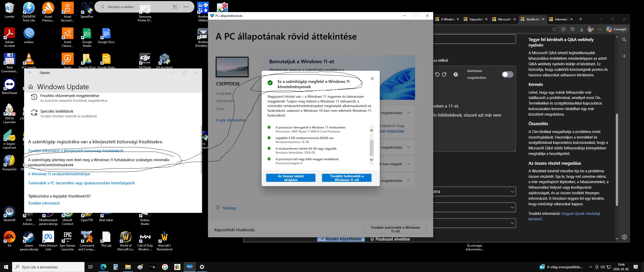
Task: Click A gép átnevezése link
Action: [231, 120]
